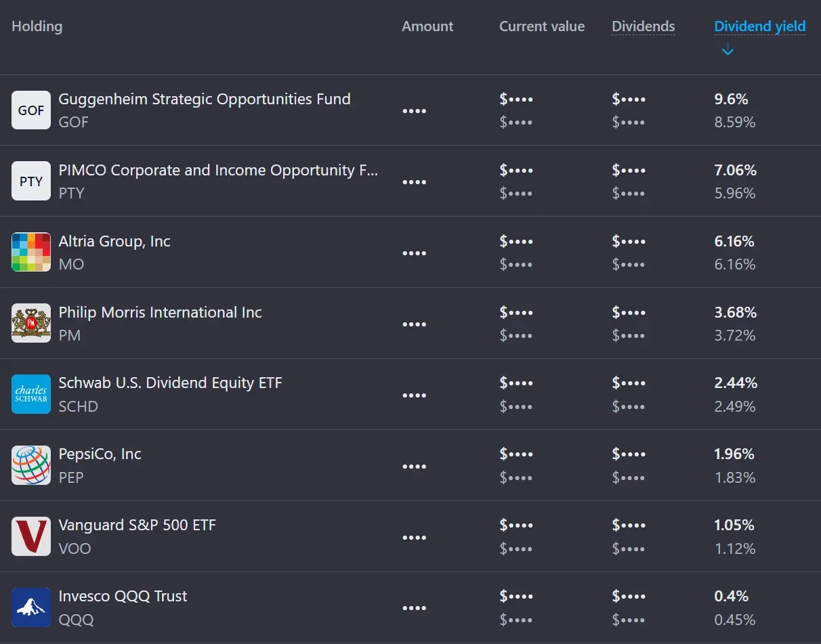Click the GOF fund logo icon
This screenshot has width=821, height=644.
(31, 110)
